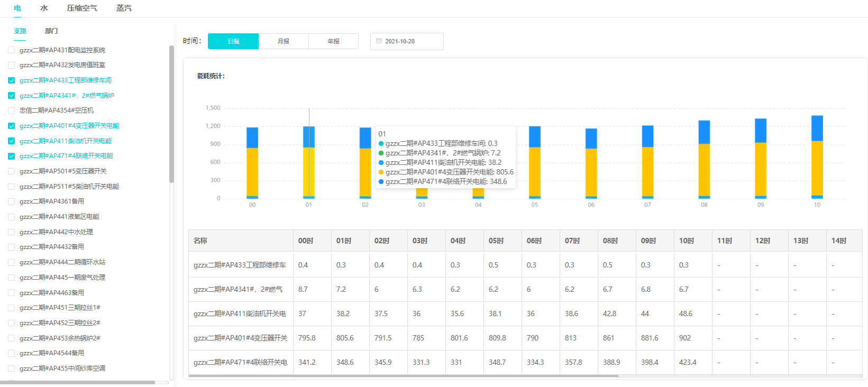Click table row name gzzx二期#AP471#4联络开关电

(241, 362)
